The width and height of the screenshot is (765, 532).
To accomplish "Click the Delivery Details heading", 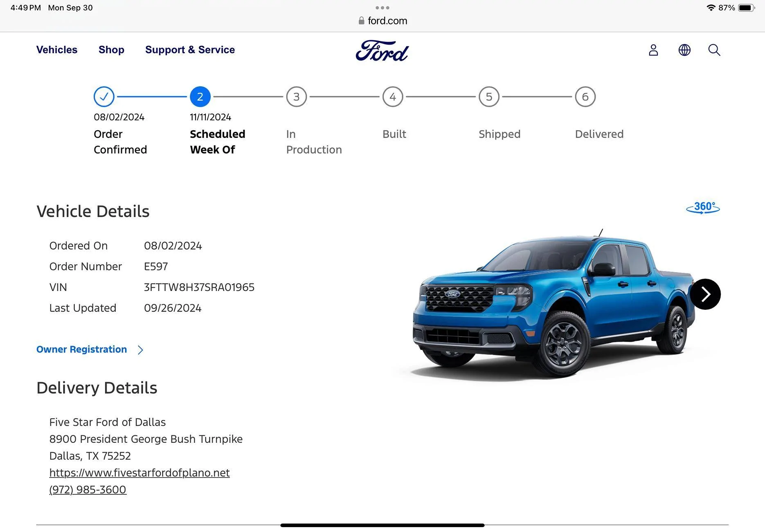I will point(97,388).
